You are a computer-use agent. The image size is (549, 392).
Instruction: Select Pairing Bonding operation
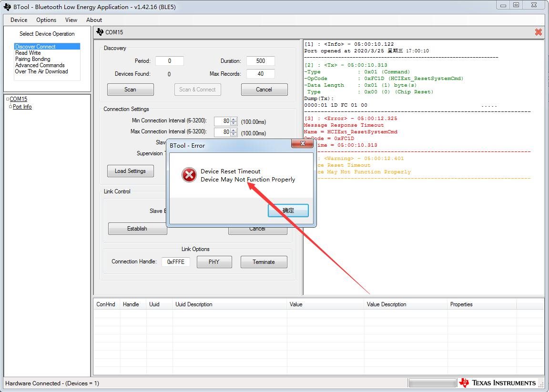[x=32, y=59]
